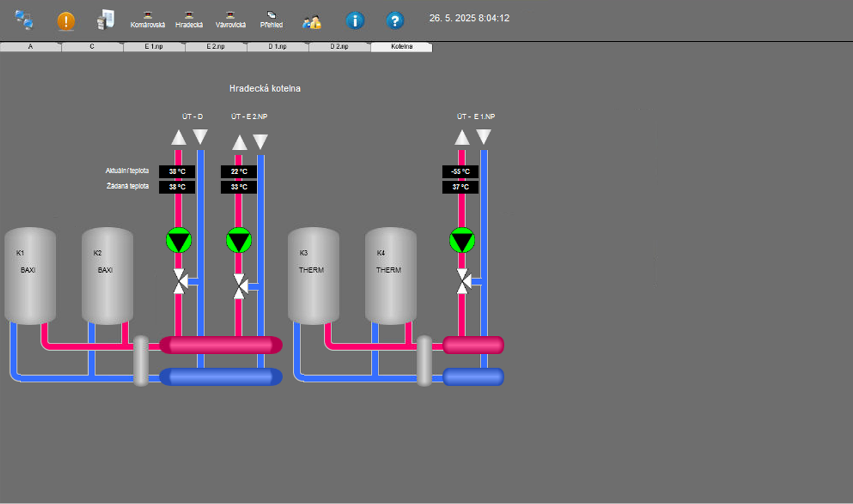This screenshot has height=504, width=853.
Task: Switch to the Kotelna tab
Action: 401,47
